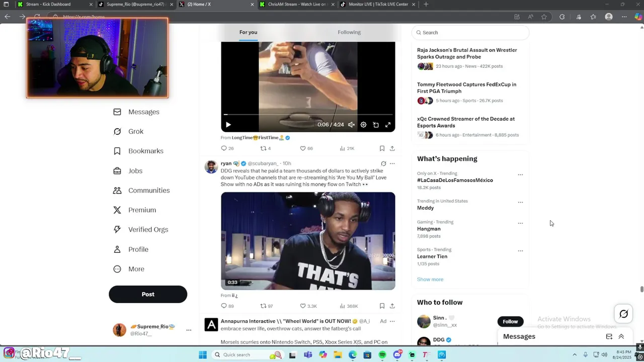Click Show more under What's happening
Screen dimensions: 644x362
[430, 280]
